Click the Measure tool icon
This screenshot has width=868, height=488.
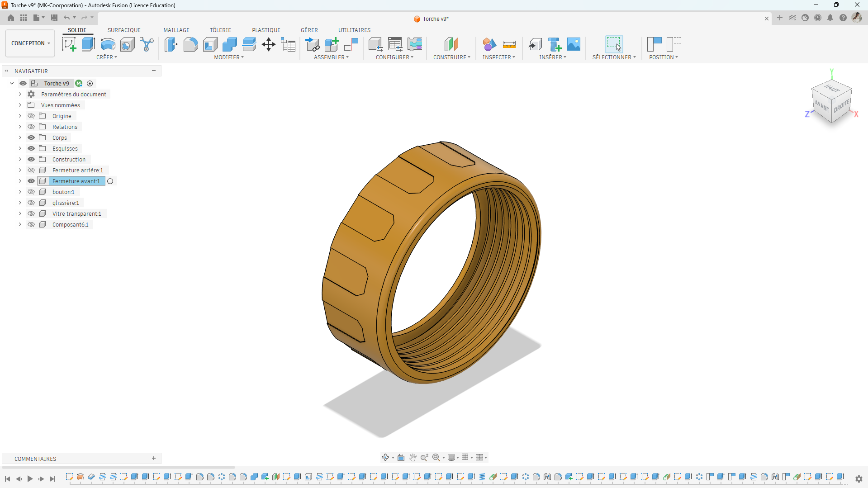pyautogui.click(x=509, y=44)
